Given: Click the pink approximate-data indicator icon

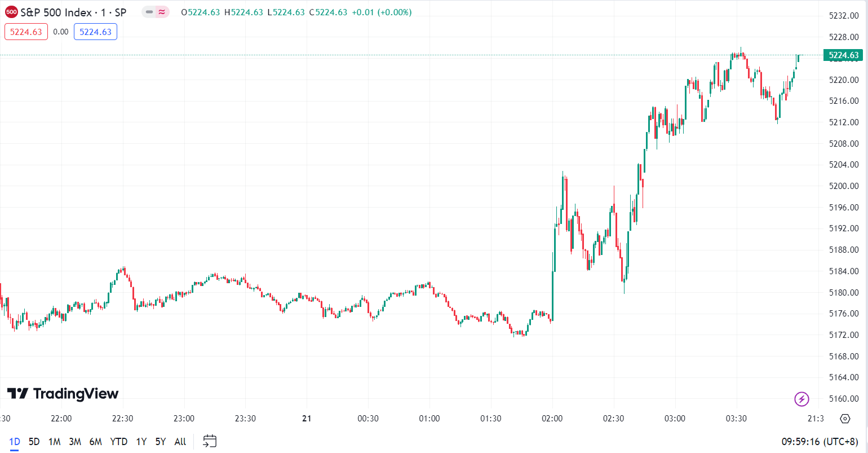Looking at the screenshot, I should (162, 12).
